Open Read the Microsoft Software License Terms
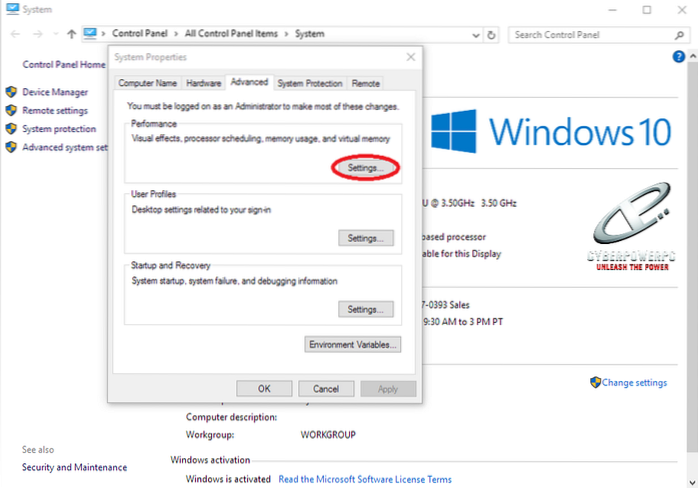 365,480
